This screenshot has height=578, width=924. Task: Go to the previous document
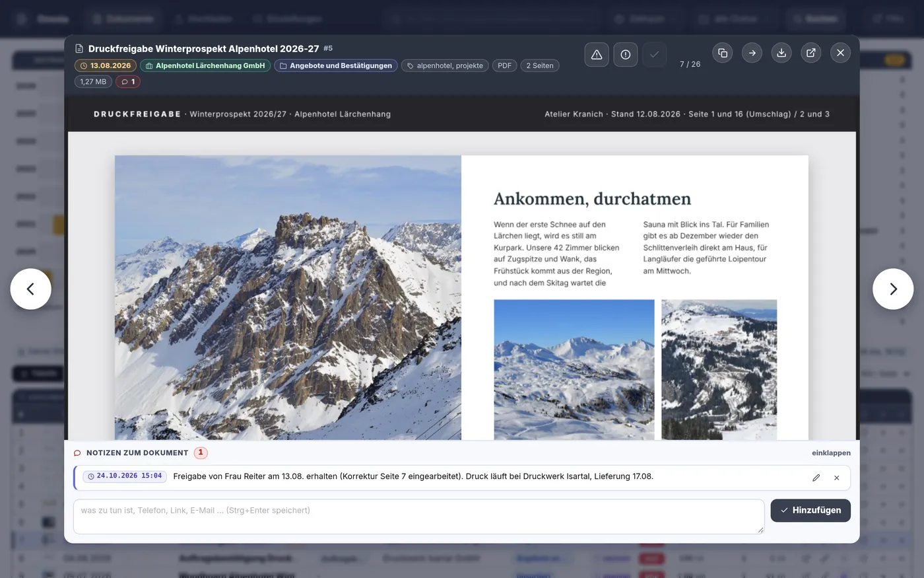(30, 289)
